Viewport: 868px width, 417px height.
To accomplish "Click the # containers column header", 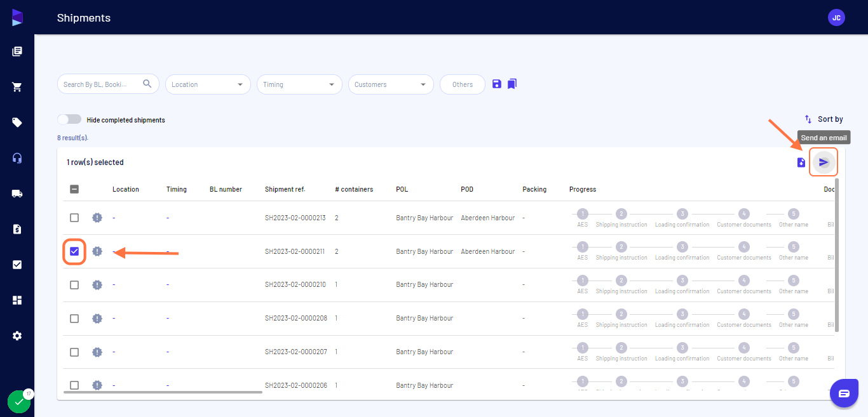I will (354, 189).
